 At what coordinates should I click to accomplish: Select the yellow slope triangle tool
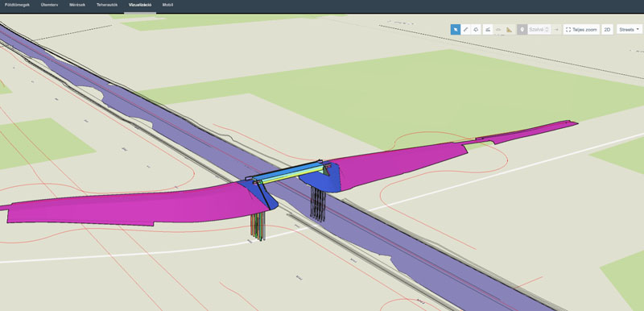(510, 30)
